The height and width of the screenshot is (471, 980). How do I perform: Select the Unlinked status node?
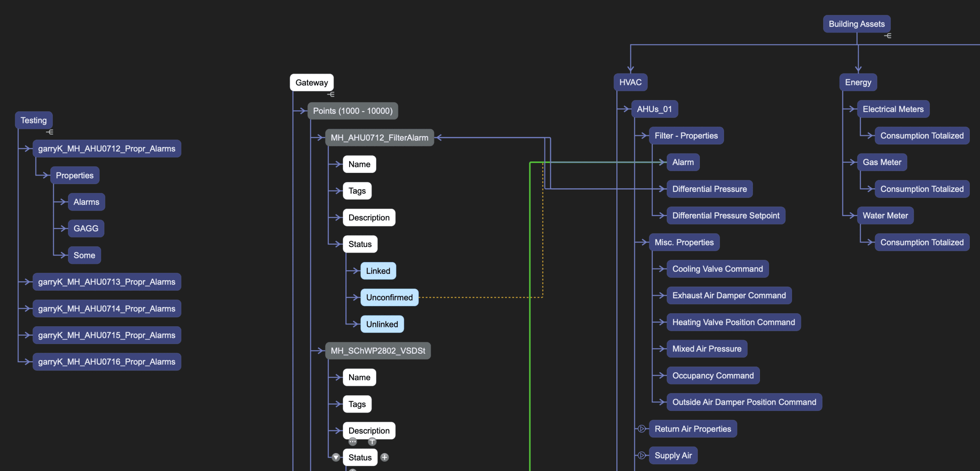tap(382, 324)
